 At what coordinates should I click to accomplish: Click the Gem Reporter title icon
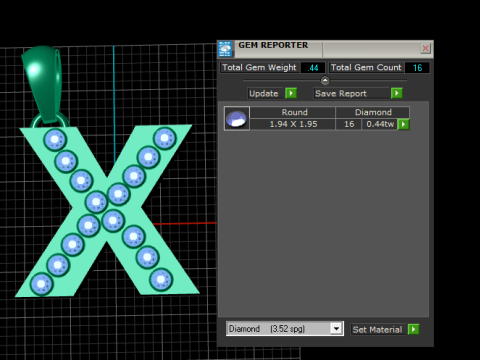pyautogui.click(x=225, y=49)
